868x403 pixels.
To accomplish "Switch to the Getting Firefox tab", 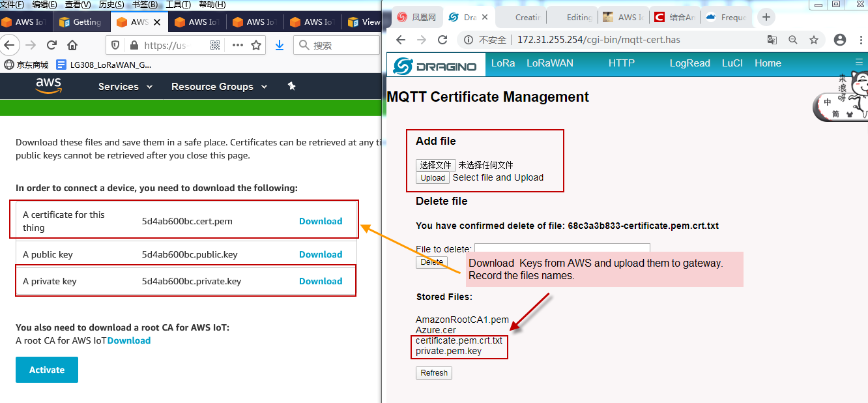I will (80, 22).
